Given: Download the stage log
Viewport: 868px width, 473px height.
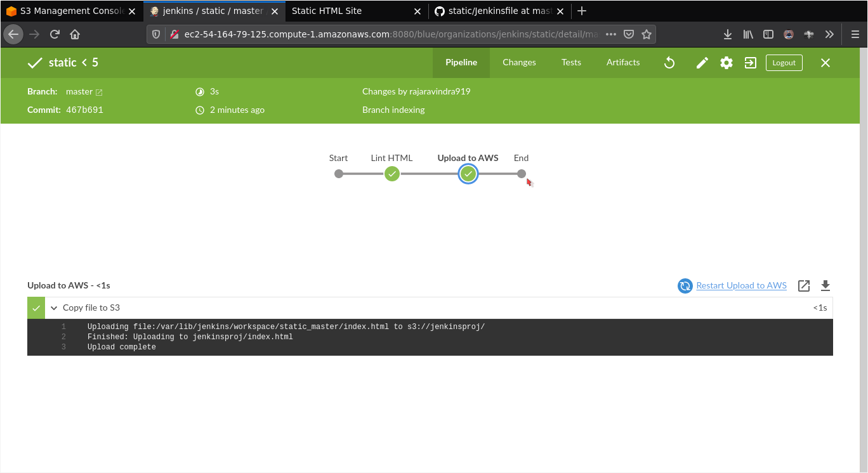Looking at the screenshot, I should pyautogui.click(x=825, y=286).
